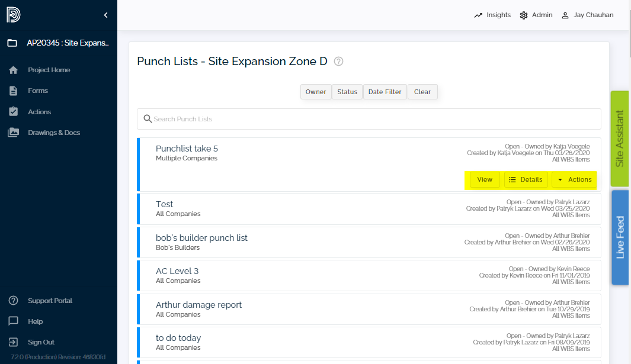The width and height of the screenshot is (631, 364).
Task: Click the Help speech bubble icon
Action: (13, 321)
